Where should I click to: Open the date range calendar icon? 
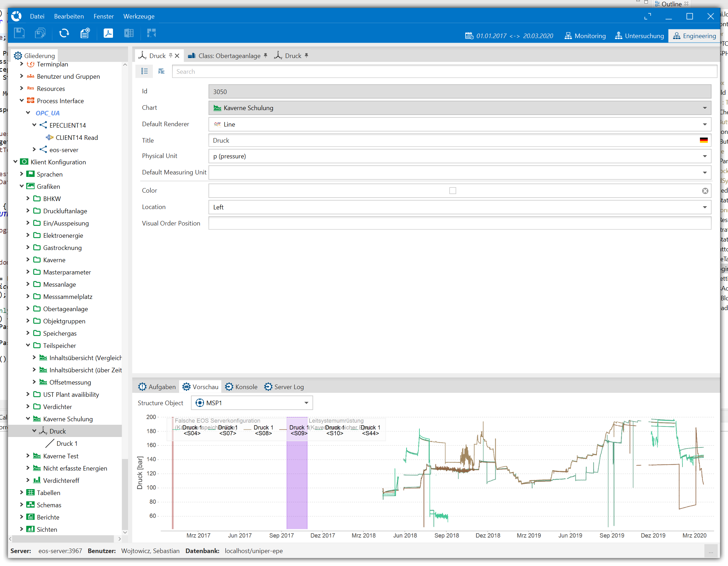[469, 36]
